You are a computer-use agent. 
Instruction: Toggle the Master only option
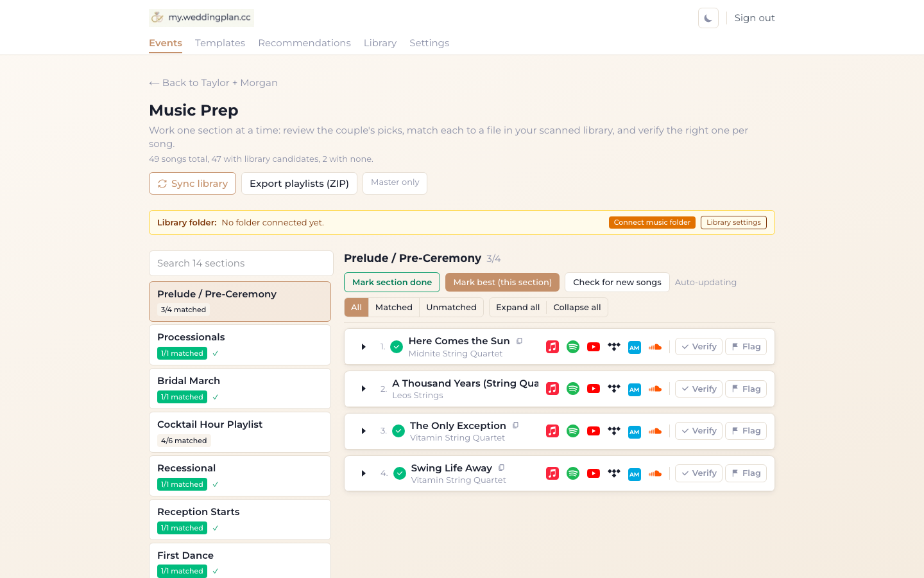coord(395,183)
